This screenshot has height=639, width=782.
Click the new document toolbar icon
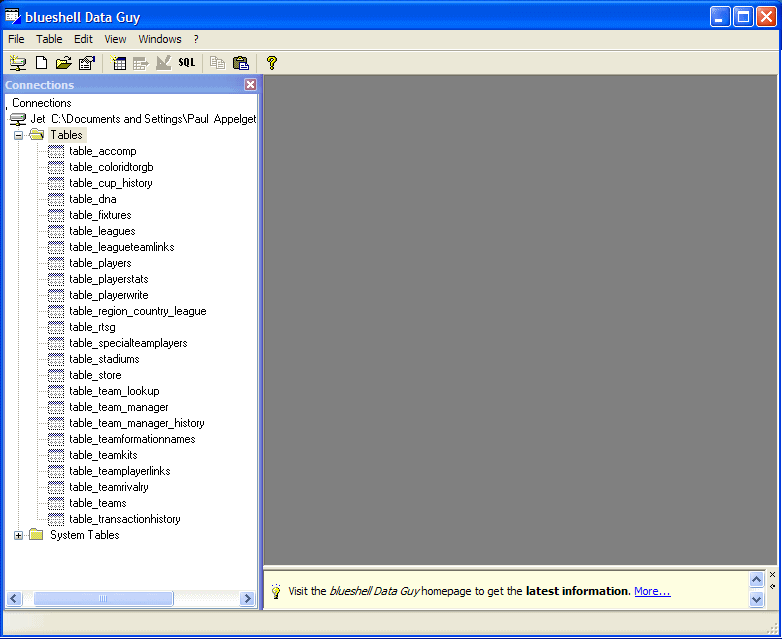[x=41, y=63]
